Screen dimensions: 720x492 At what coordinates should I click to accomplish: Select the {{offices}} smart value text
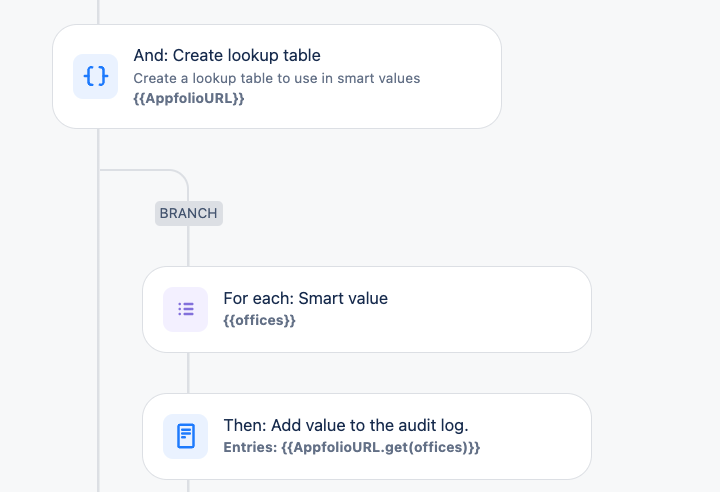(x=259, y=320)
